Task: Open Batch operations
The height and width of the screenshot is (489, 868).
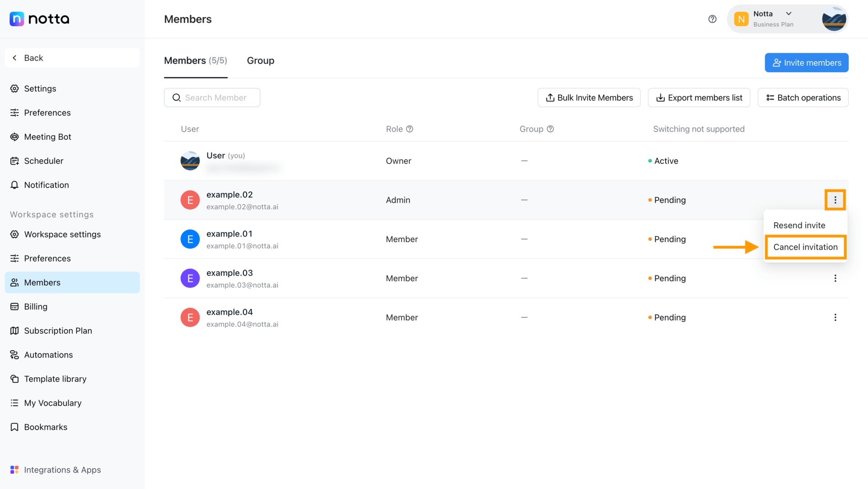Action: (x=803, y=98)
